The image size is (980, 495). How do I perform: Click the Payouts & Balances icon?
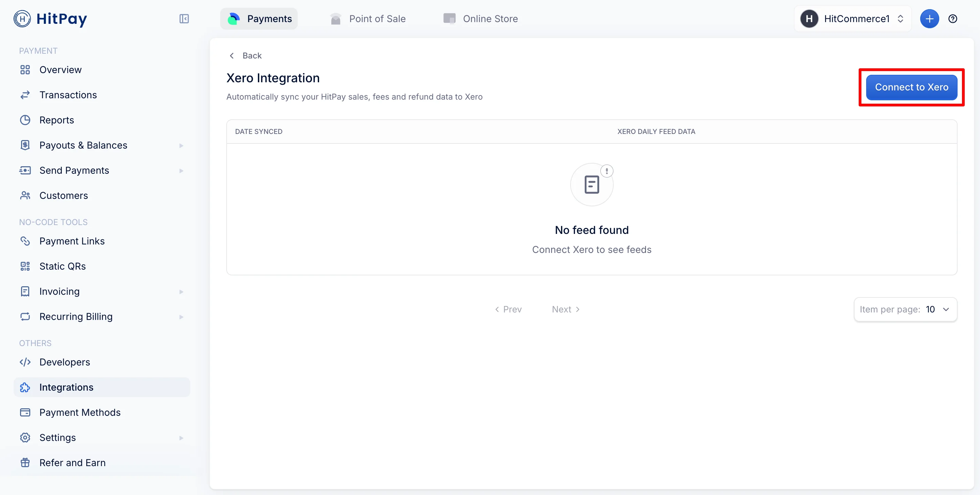(x=25, y=145)
